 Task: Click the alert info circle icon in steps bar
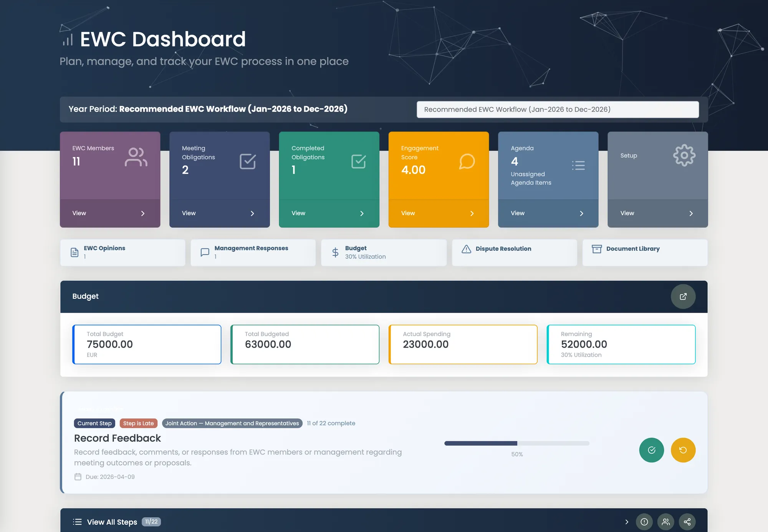click(644, 522)
